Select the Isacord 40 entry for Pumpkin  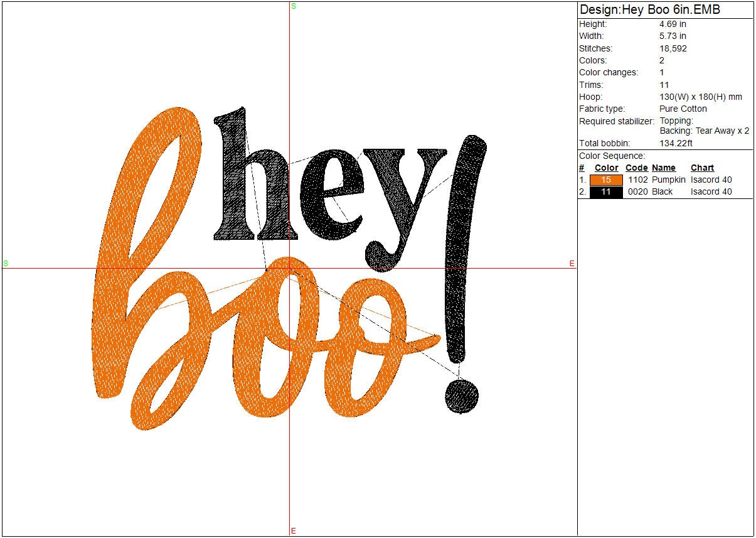pos(711,180)
